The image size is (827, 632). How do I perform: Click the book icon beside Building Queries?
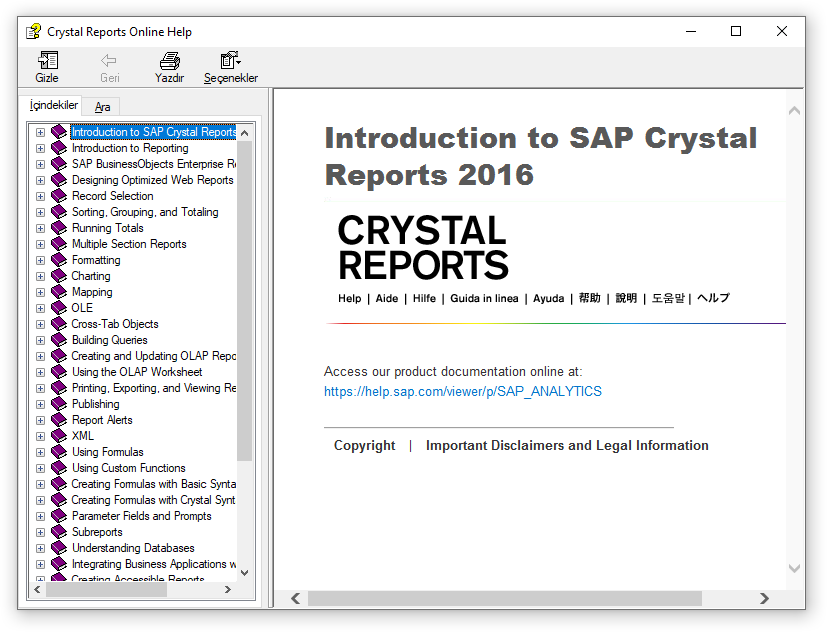59,340
